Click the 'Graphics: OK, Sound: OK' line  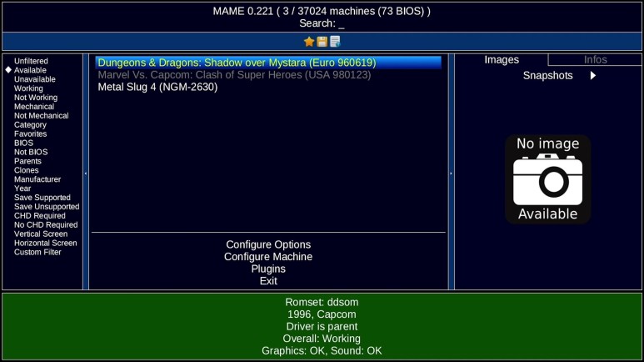pos(322,350)
